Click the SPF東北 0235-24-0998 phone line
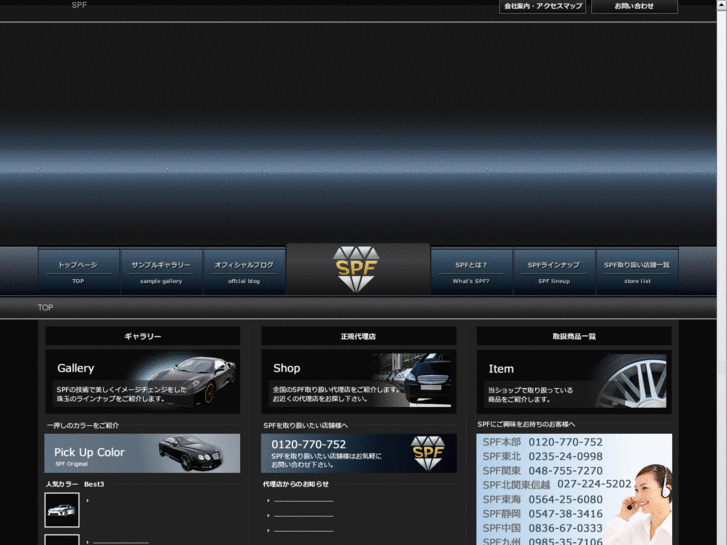This screenshot has height=545, width=727. click(542, 456)
